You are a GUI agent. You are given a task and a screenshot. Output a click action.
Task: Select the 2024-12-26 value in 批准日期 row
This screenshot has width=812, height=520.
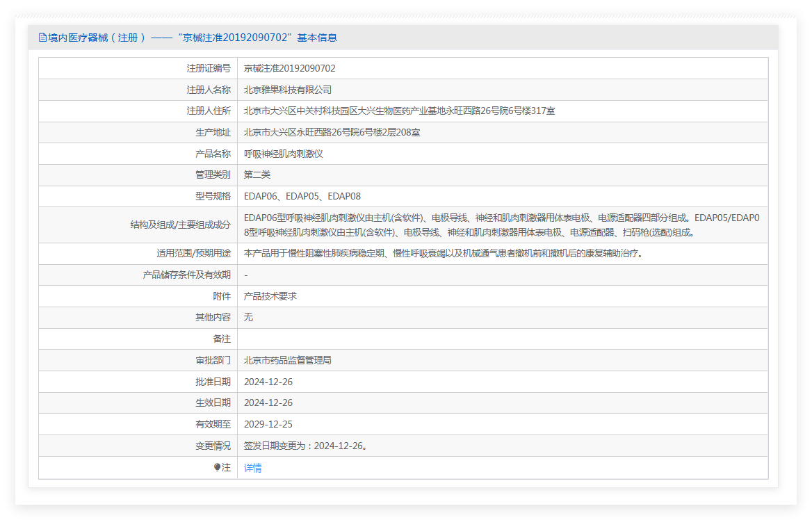(268, 382)
